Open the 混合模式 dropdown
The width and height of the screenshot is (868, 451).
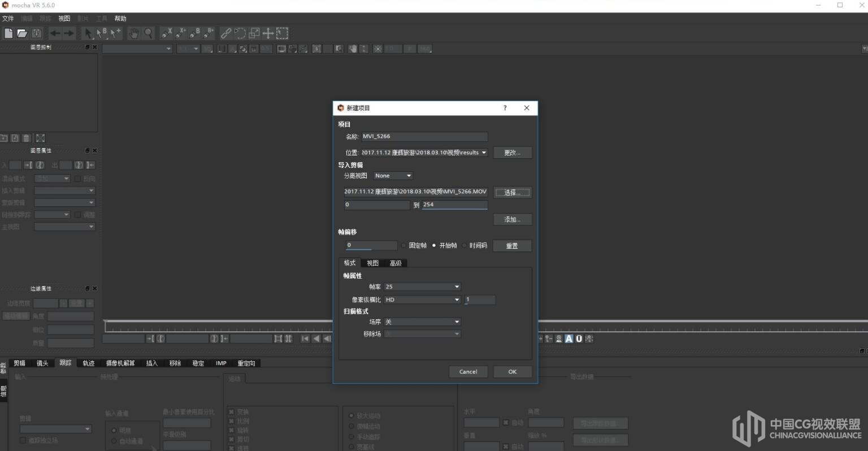pyautogui.click(x=52, y=179)
